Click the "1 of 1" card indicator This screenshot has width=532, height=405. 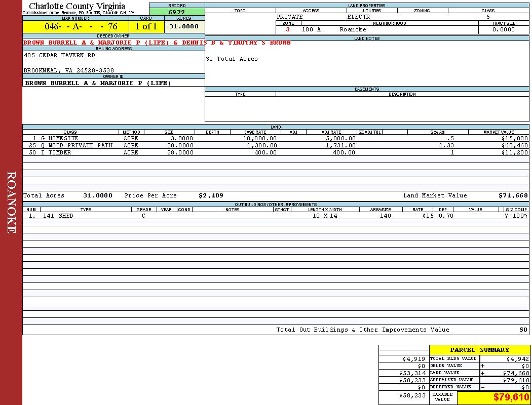tap(146, 27)
